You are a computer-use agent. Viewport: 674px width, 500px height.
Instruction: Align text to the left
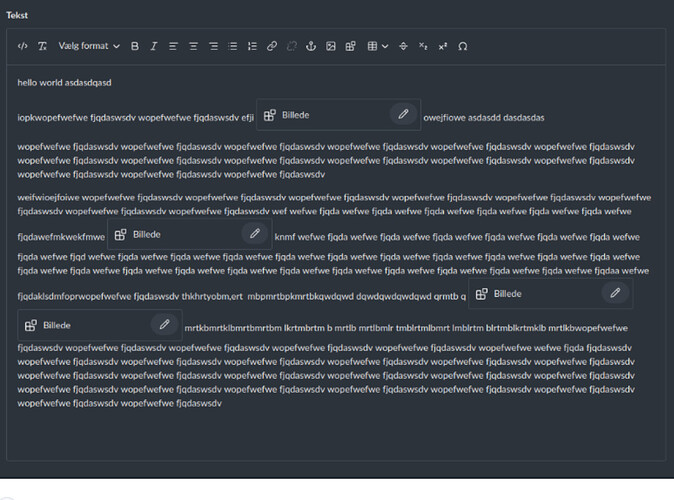pyautogui.click(x=173, y=46)
